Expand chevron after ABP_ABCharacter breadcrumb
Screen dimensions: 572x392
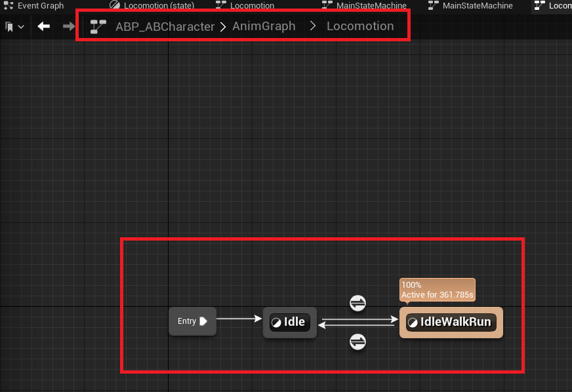(223, 27)
